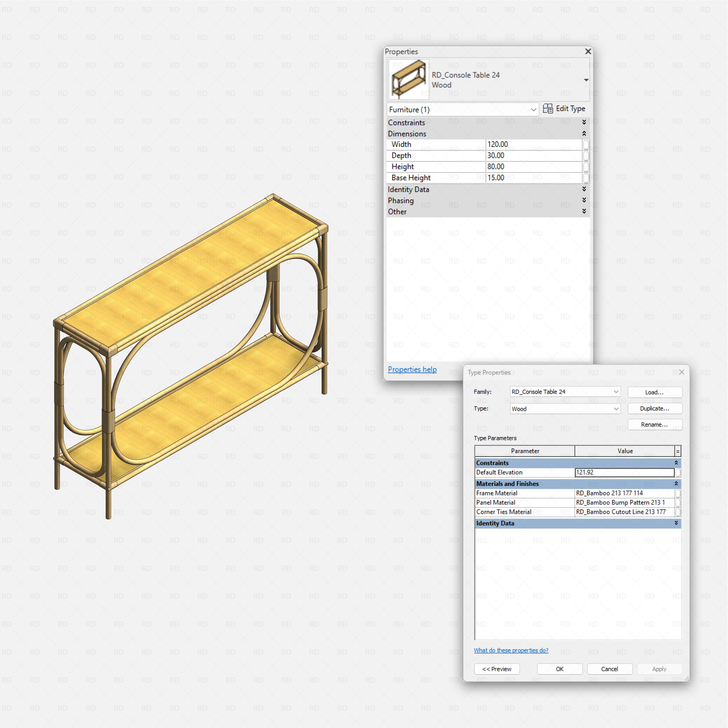Click the Apply button
Viewport: 728px width, 728px height.
[x=659, y=669]
